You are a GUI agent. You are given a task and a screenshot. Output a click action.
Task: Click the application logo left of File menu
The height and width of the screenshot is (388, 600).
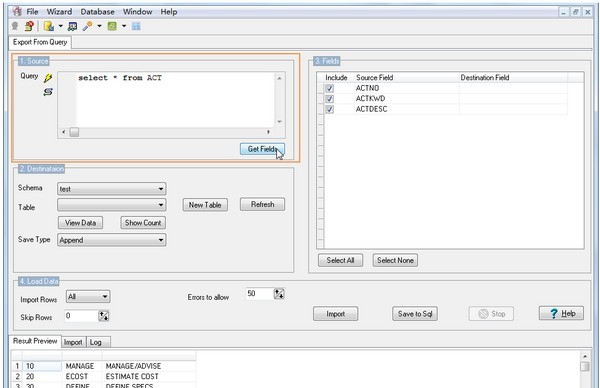[x=16, y=11]
